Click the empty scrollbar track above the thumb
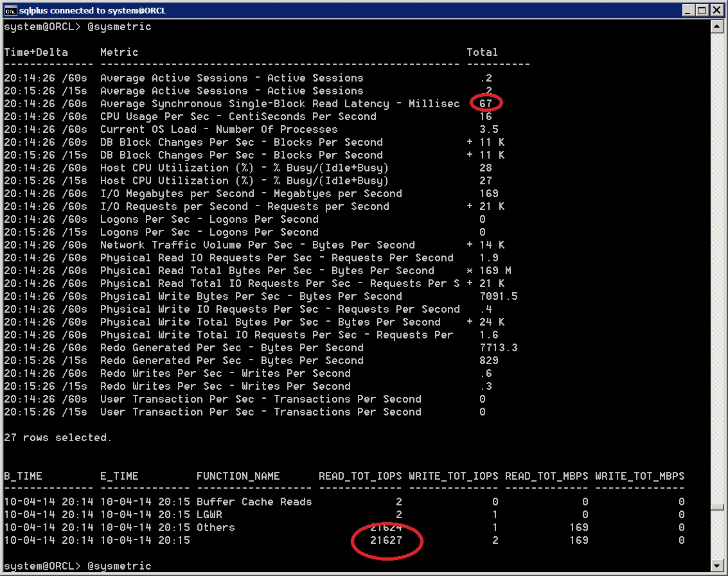This screenshot has height=576, width=728. click(717, 268)
